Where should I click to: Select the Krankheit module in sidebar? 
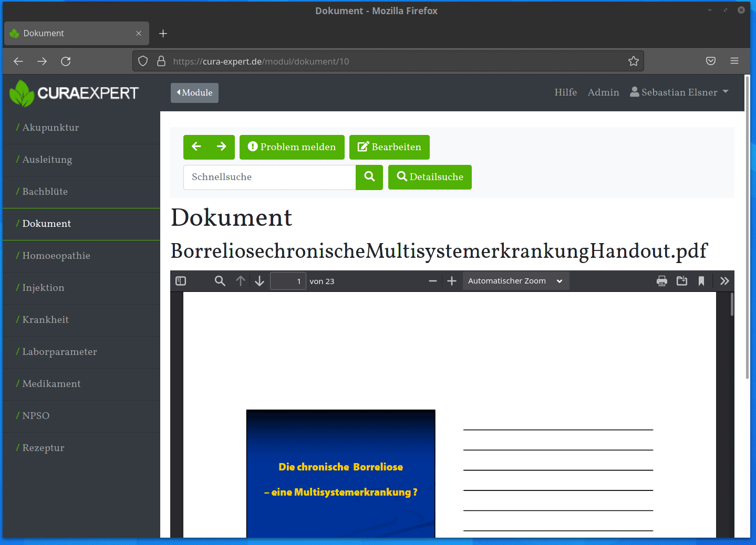[x=45, y=320]
